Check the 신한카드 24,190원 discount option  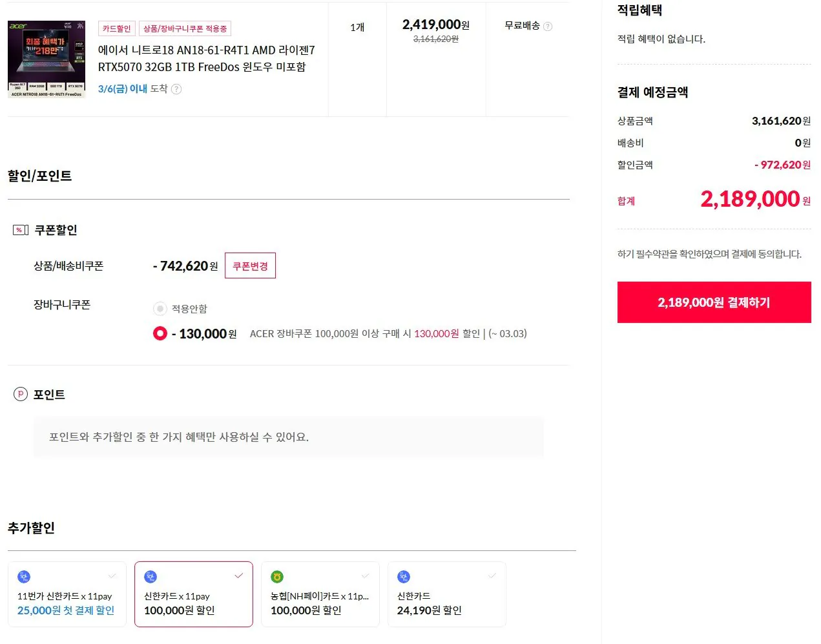[x=492, y=576]
